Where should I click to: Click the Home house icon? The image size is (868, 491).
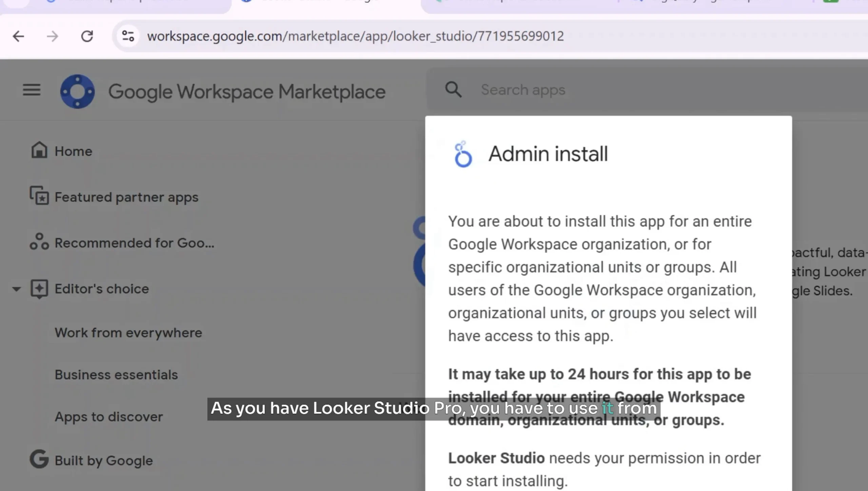39,149
